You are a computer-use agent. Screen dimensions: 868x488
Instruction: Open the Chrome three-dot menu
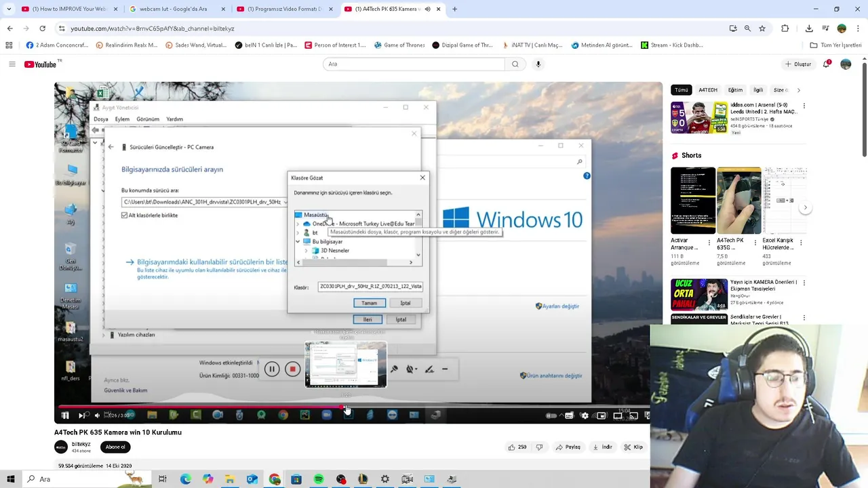857,28
